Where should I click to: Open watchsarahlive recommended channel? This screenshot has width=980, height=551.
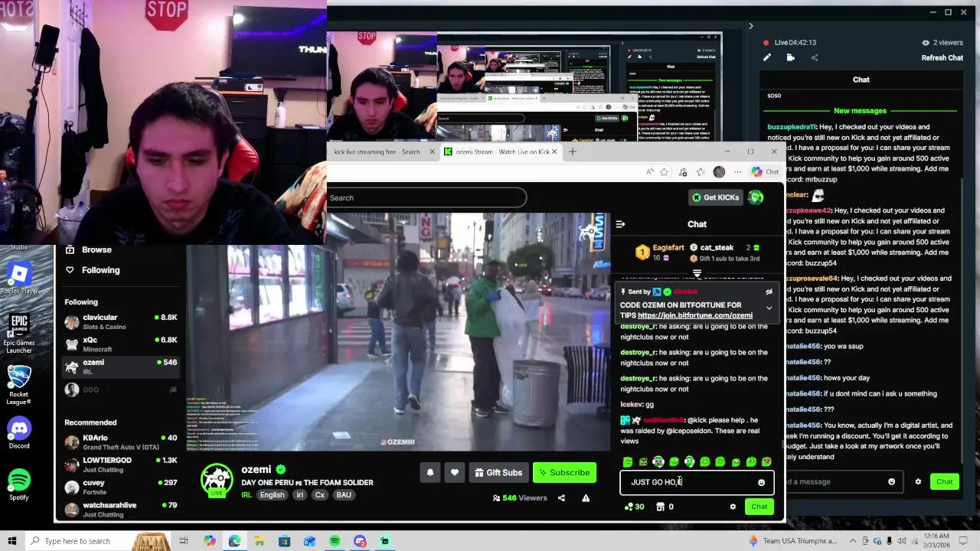point(121,509)
